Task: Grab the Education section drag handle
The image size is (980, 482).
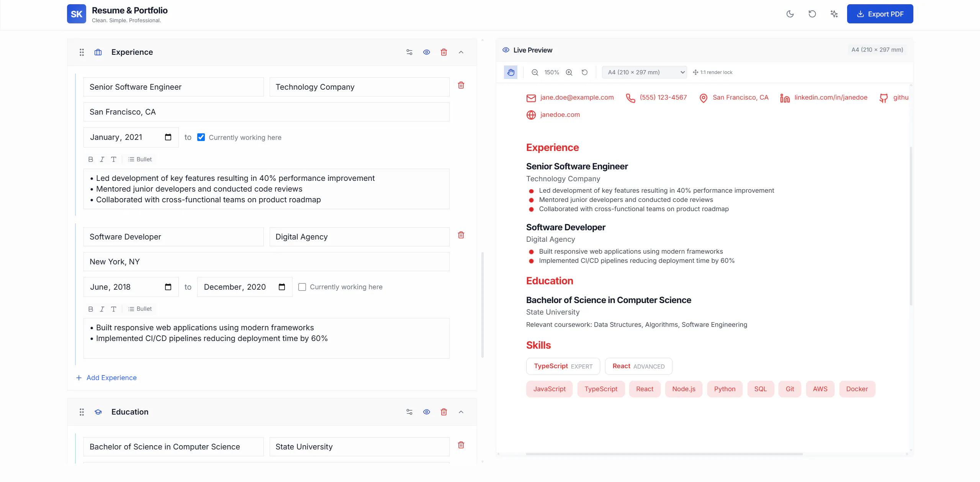Action: 82,412
